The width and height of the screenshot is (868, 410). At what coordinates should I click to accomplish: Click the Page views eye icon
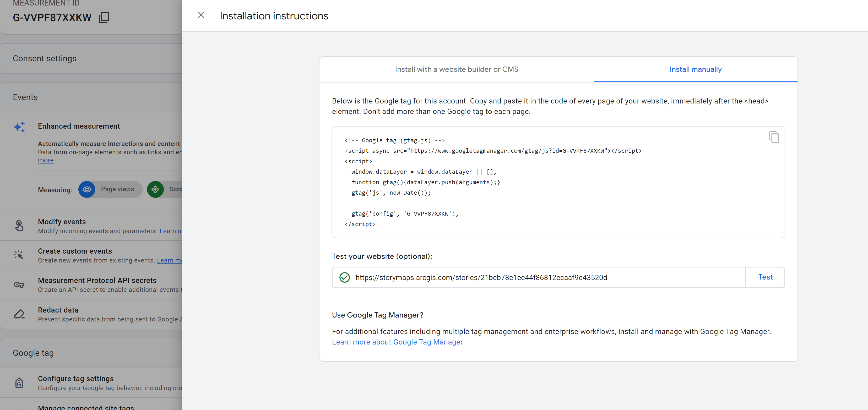click(87, 189)
